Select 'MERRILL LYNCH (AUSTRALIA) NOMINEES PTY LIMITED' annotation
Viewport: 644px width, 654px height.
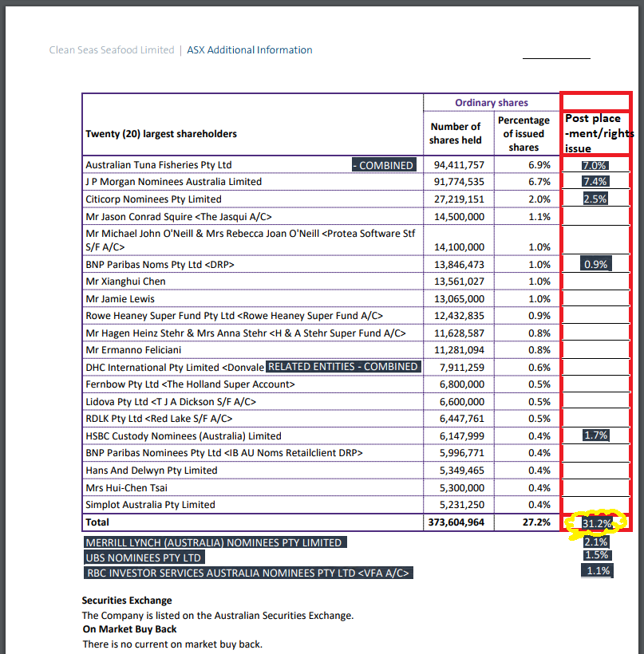click(x=215, y=542)
